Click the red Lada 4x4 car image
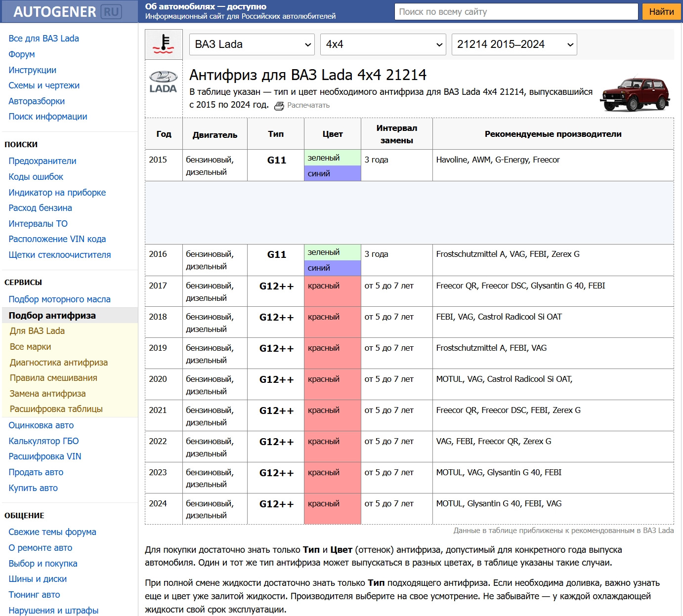The image size is (683, 616). point(635,94)
